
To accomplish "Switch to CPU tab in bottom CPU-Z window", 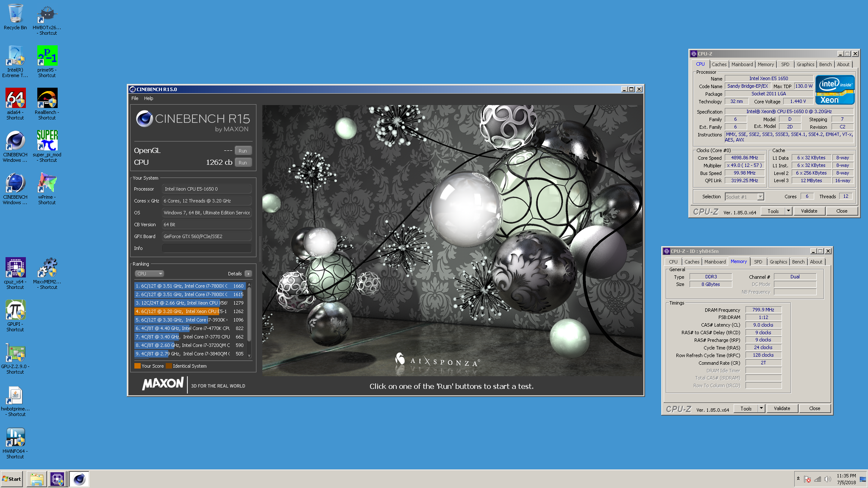I will [673, 262].
